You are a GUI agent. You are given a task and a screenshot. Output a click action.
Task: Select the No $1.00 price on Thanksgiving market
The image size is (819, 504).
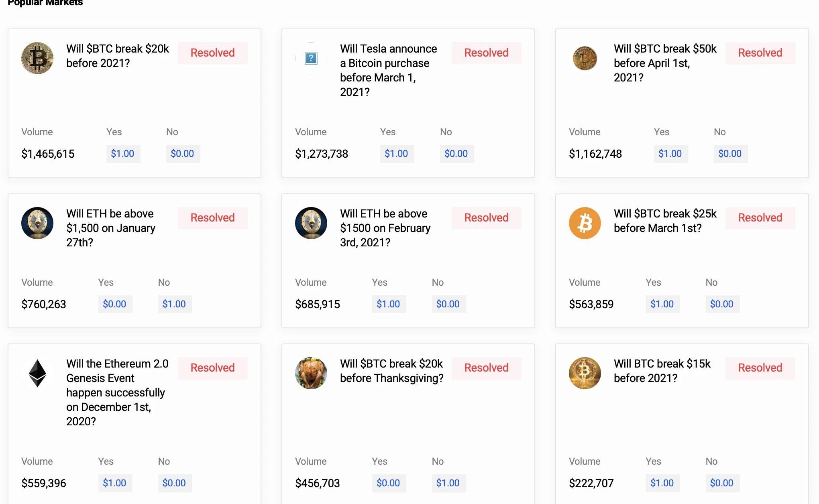(448, 483)
